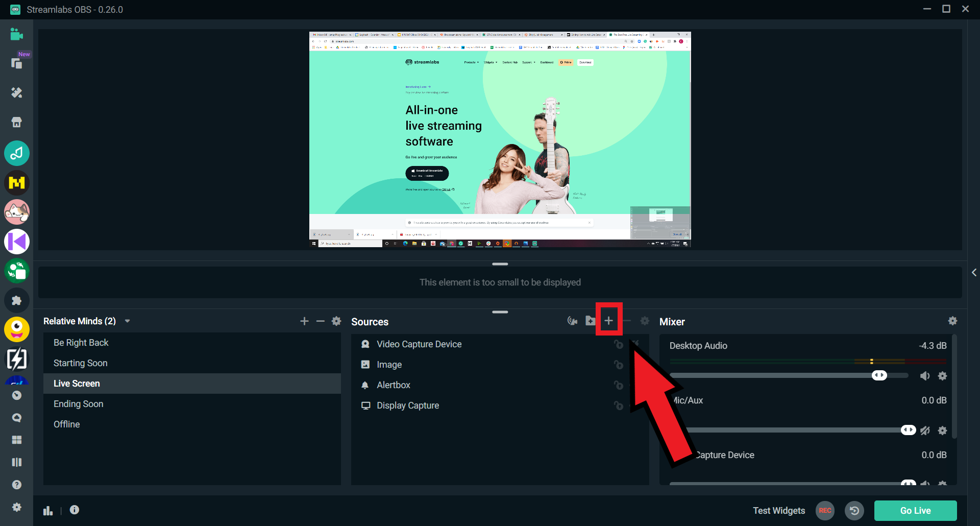The width and height of the screenshot is (980, 526).
Task: Open the App Store storefront icon
Action: coord(17,122)
